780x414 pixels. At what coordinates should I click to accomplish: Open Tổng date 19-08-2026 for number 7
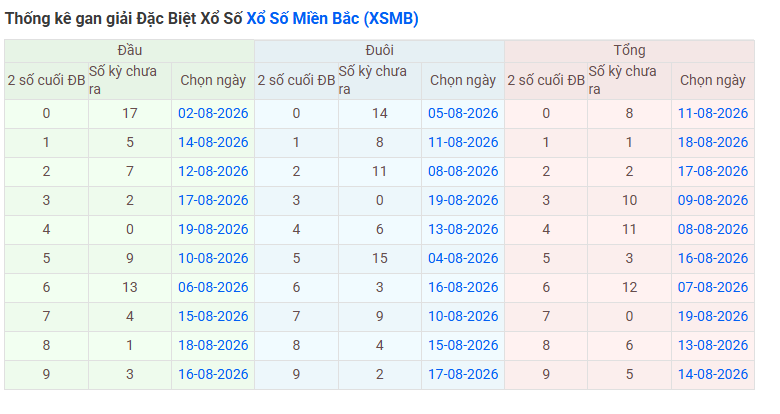[713, 316]
